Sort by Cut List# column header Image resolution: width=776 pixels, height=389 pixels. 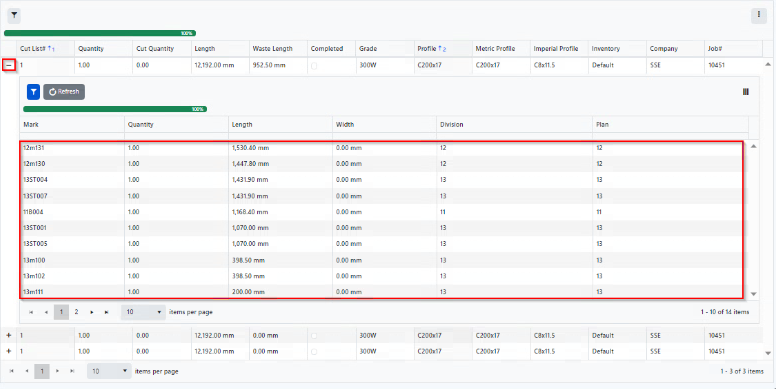[x=46, y=49]
